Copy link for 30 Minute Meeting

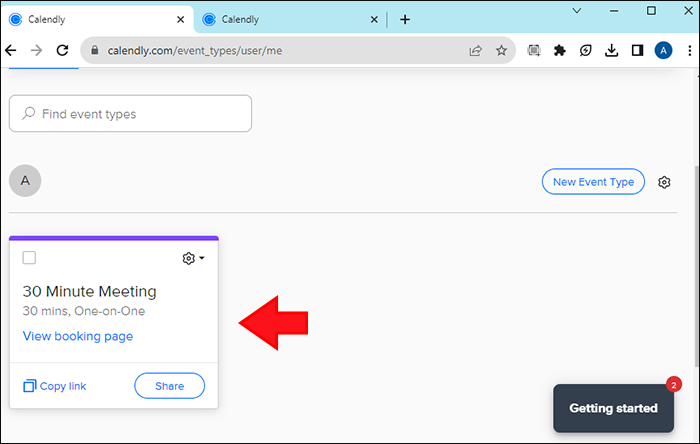tap(54, 386)
